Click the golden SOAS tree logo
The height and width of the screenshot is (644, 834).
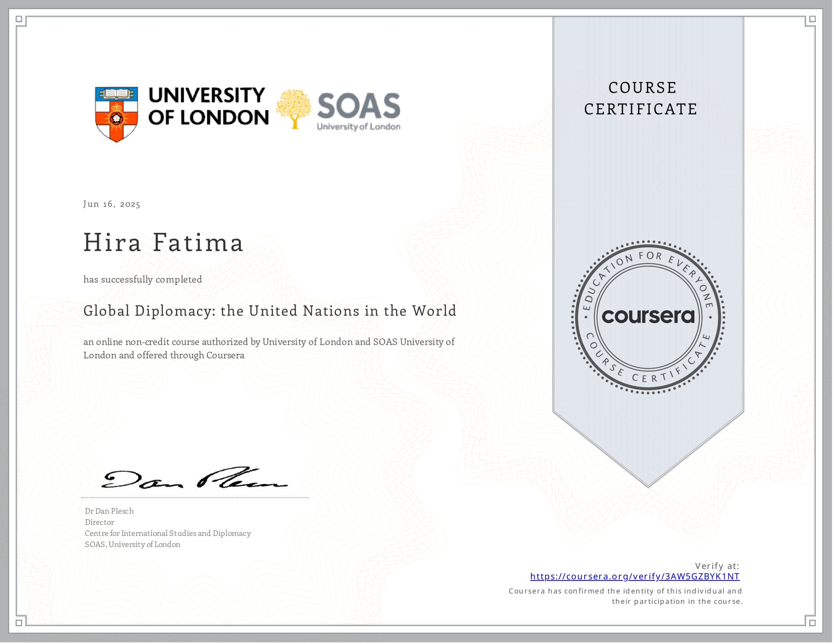coord(293,108)
